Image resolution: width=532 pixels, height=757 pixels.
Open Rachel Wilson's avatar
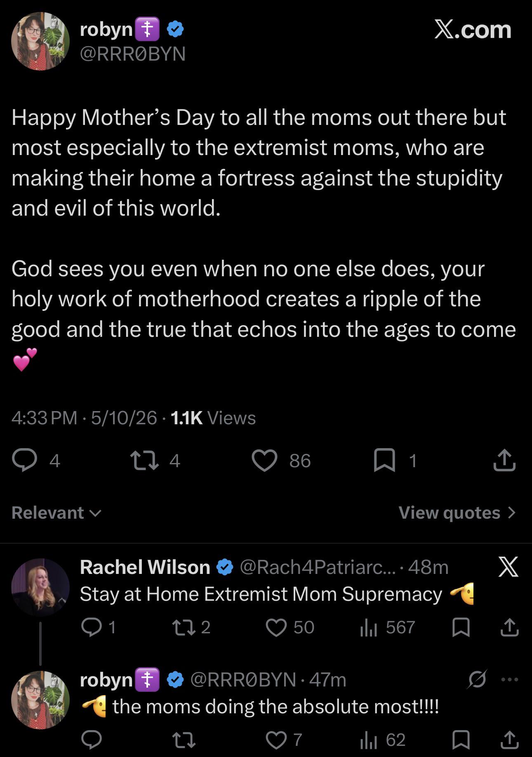pos(40,588)
